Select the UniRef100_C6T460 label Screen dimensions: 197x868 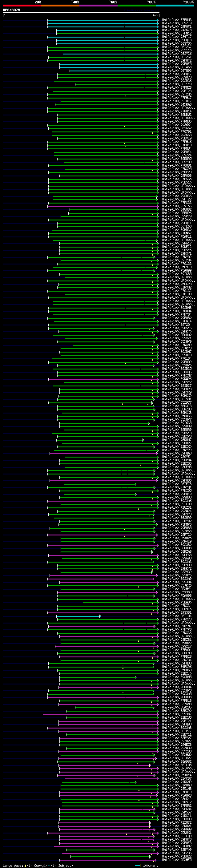point(176,67)
